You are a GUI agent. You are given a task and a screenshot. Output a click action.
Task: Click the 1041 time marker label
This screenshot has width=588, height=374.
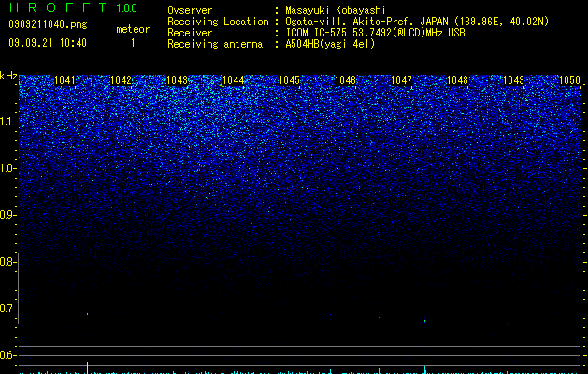(65, 80)
